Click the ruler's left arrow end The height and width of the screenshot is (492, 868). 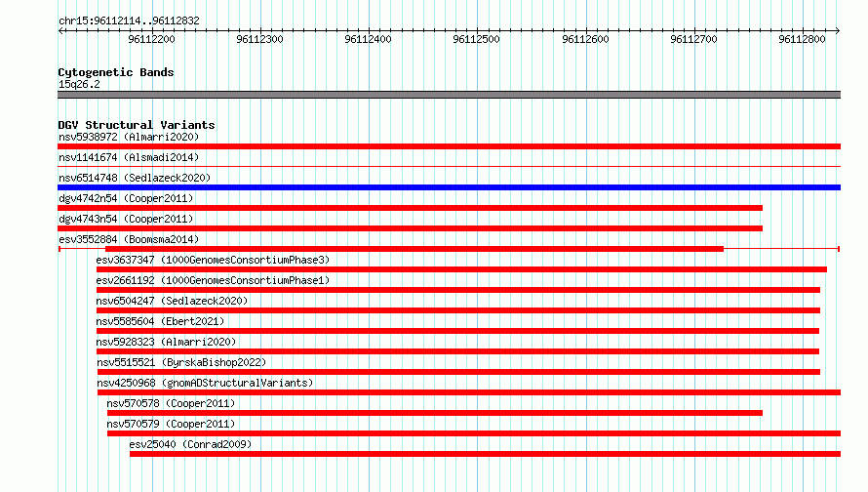click(x=60, y=30)
